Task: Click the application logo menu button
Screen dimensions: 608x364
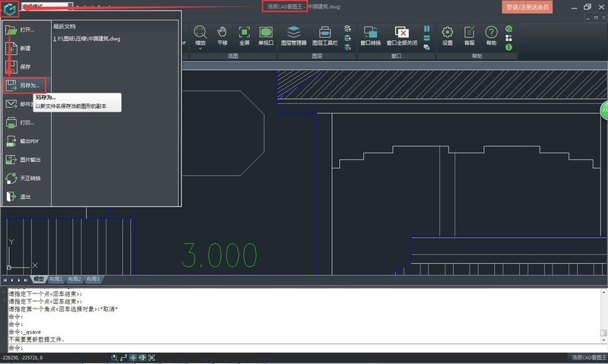Action: [11, 8]
